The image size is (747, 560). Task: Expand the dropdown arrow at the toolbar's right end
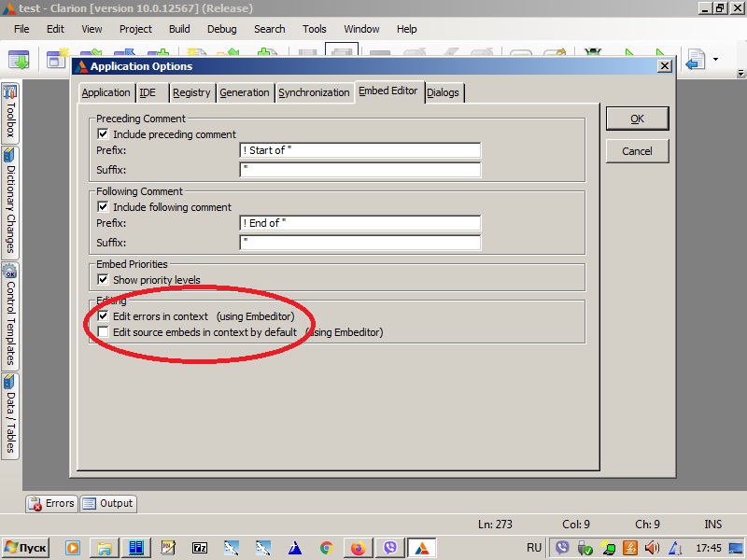tap(716, 60)
